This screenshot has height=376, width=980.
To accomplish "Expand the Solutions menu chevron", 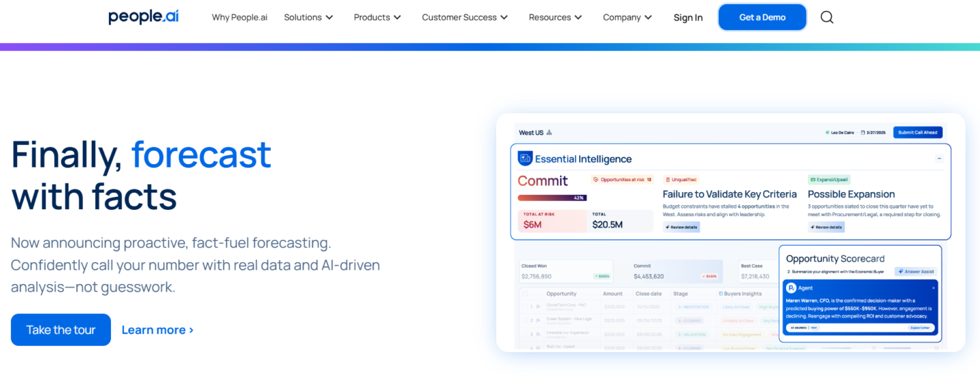I will pyautogui.click(x=329, y=18).
